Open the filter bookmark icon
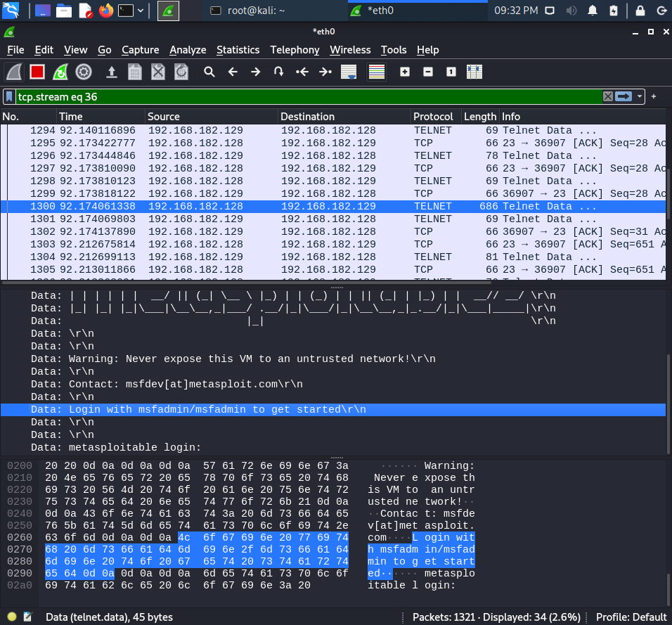This screenshot has width=672, height=625. tap(9, 97)
